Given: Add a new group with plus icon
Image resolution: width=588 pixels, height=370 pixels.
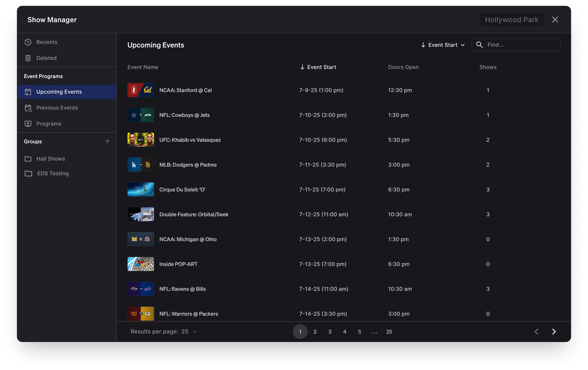Looking at the screenshot, I should click(107, 141).
